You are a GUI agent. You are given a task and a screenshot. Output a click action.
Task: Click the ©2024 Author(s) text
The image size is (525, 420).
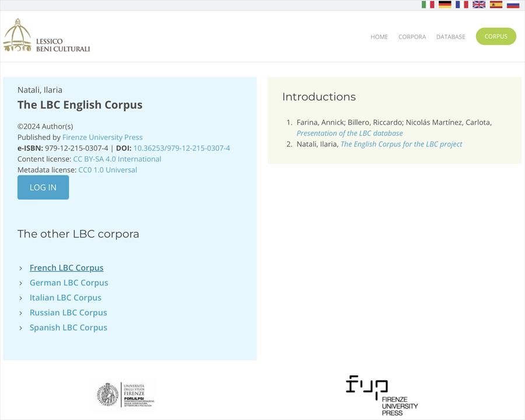[x=45, y=126]
